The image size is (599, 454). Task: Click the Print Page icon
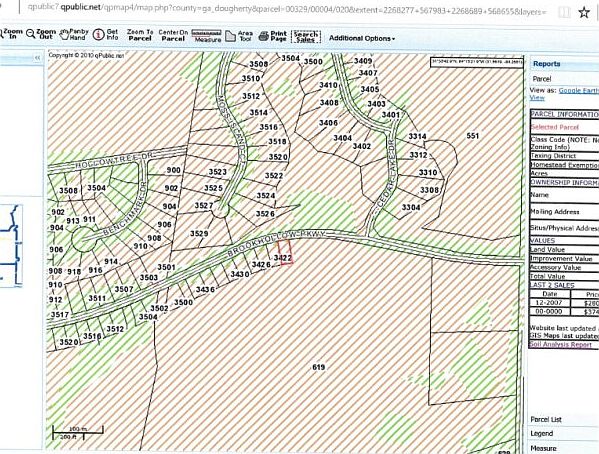[272, 36]
